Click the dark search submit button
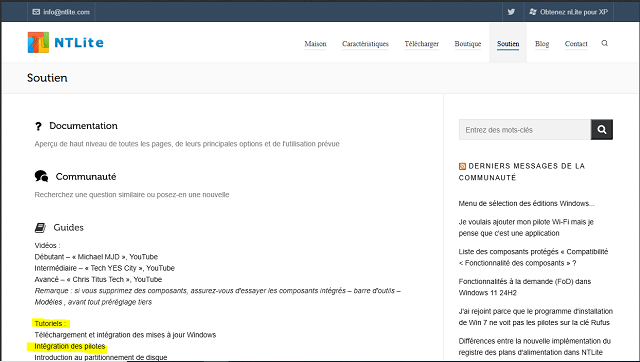640x362 pixels. [x=602, y=130]
